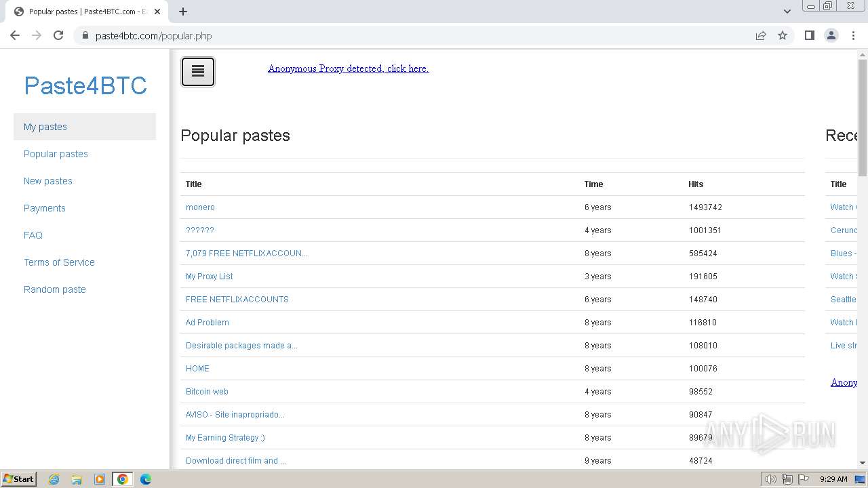Viewport: 868px width, 488px height.
Task: Launch Microsoft Edge from taskbar
Action: pyautogui.click(x=146, y=479)
